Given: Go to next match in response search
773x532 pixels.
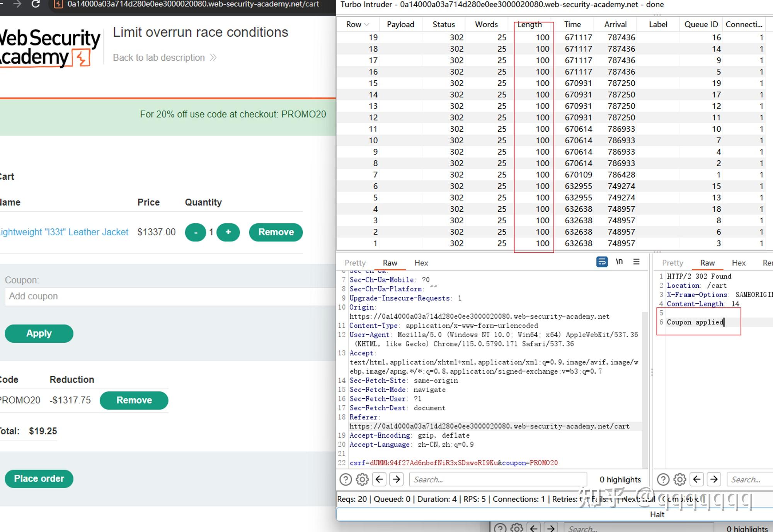Looking at the screenshot, I should click(714, 479).
